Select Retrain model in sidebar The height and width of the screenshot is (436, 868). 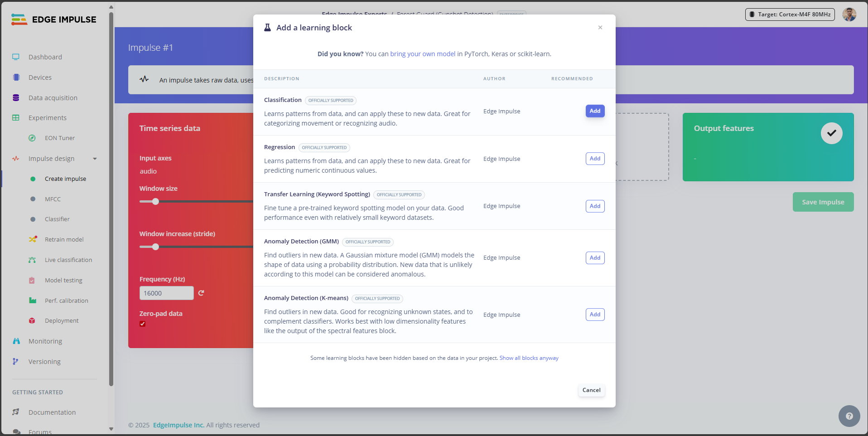pos(64,239)
